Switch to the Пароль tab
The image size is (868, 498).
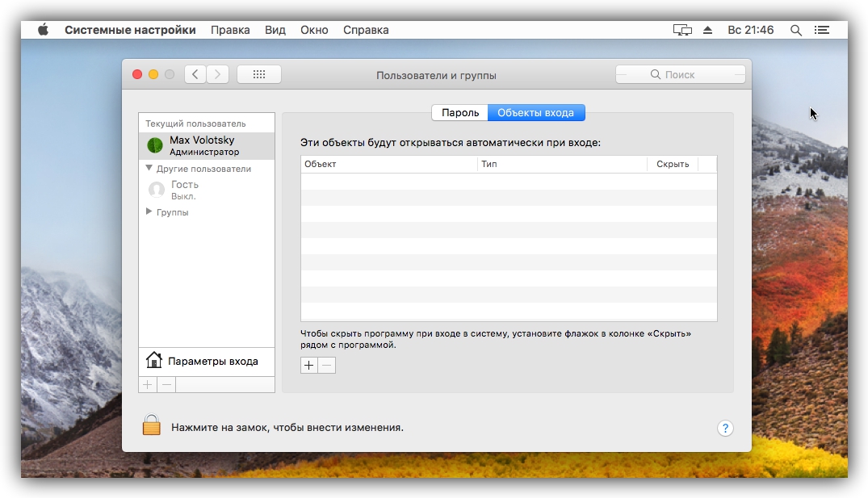(x=460, y=113)
